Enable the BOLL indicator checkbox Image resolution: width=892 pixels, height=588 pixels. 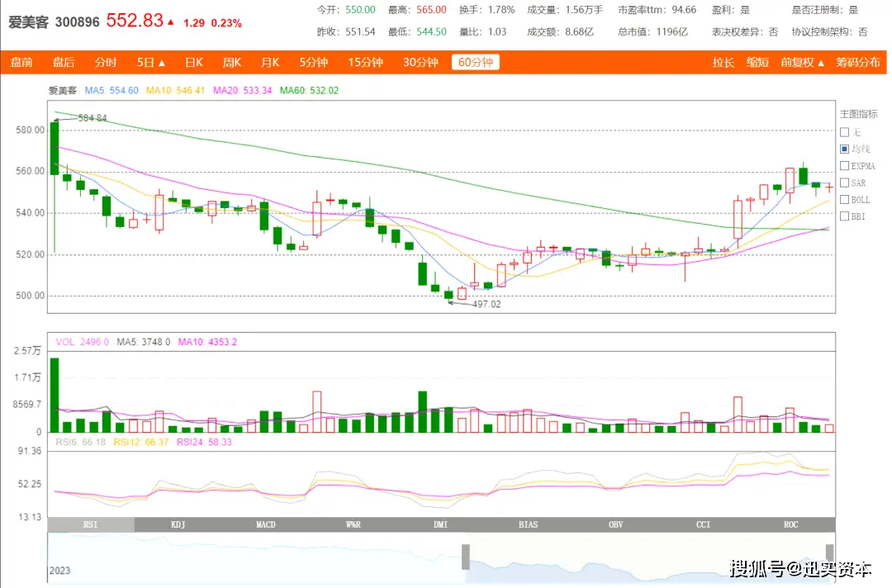(845, 200)
